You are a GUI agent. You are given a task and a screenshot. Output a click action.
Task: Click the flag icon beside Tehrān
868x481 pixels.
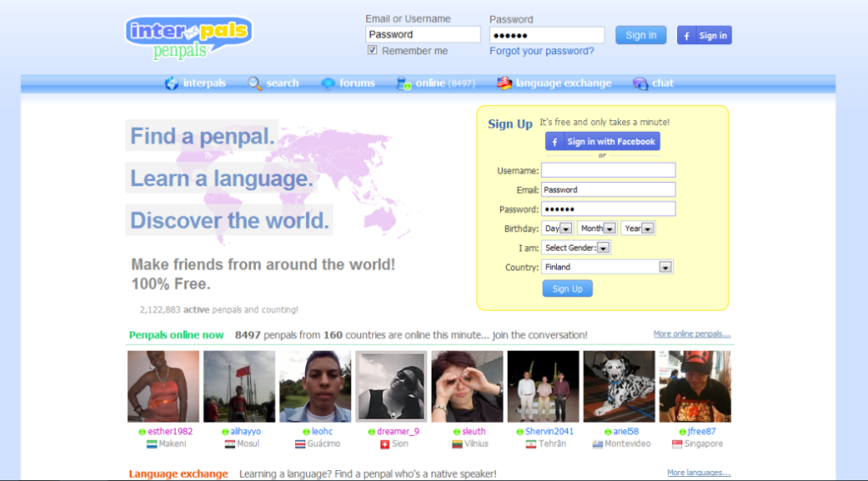(531, 444)
